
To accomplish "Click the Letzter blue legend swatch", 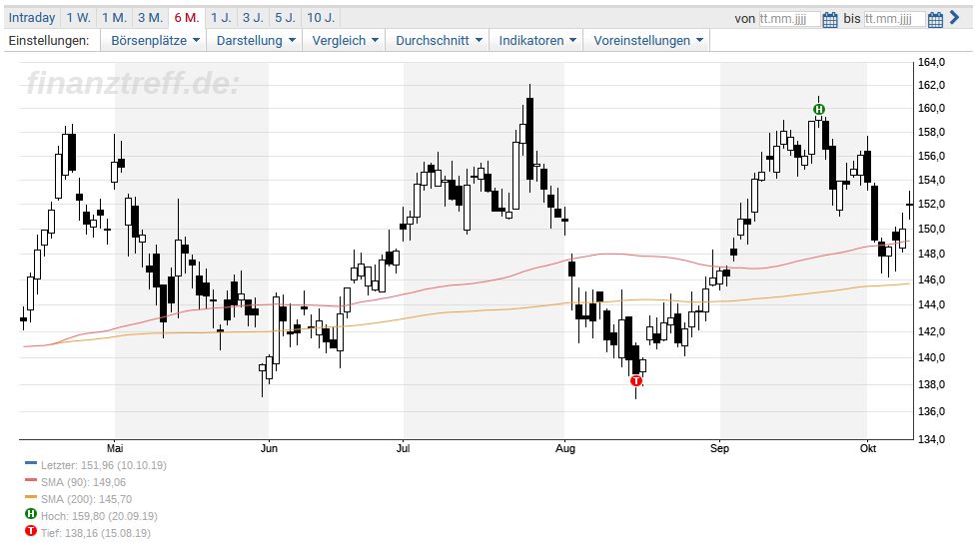I will coord(31,463).
